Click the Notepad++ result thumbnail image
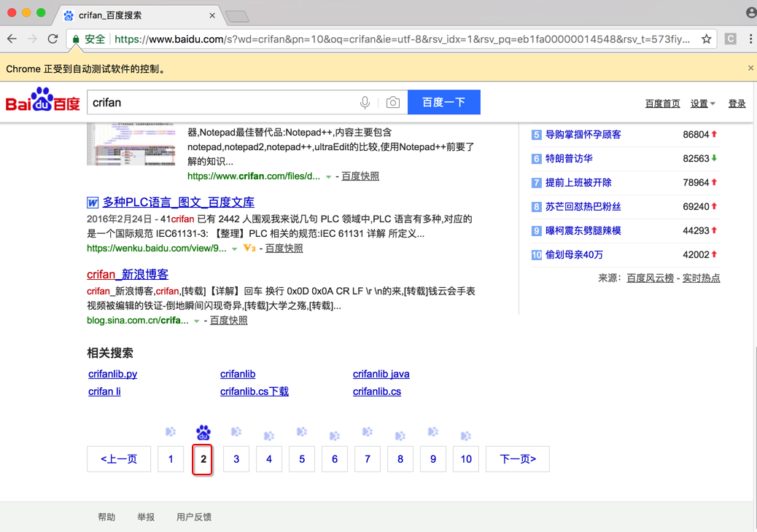This screenshot has width=757, height=532. click(131, 144)
